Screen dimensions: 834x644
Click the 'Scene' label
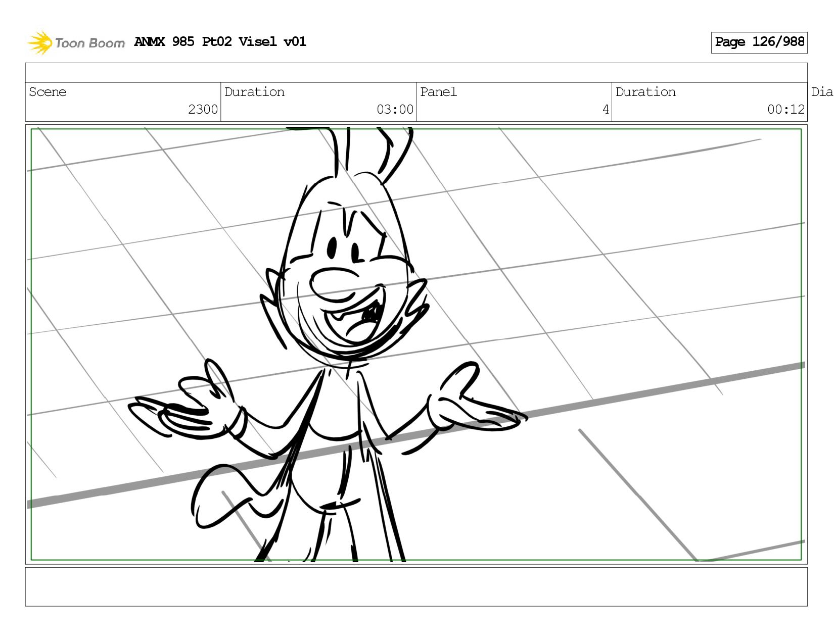[48, 92]
